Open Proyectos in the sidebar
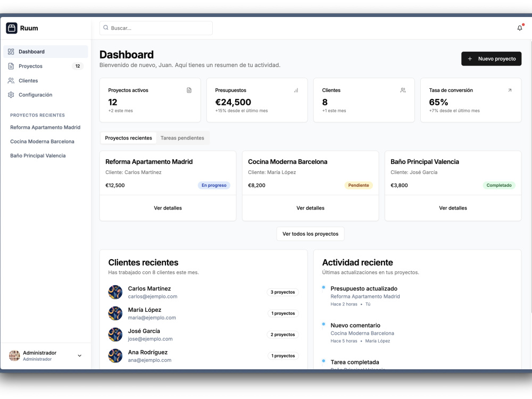Viewport: 532px width, 399px height. tap(45, 66)
